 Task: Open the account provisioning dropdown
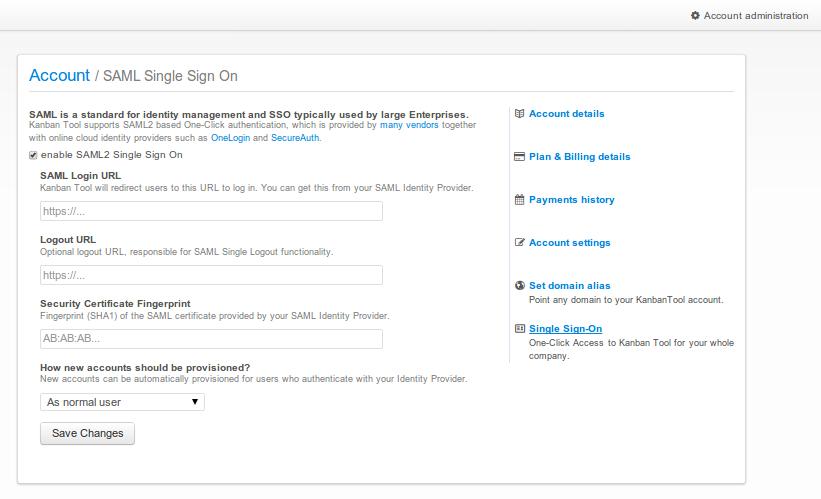click(x=122, y=402)
